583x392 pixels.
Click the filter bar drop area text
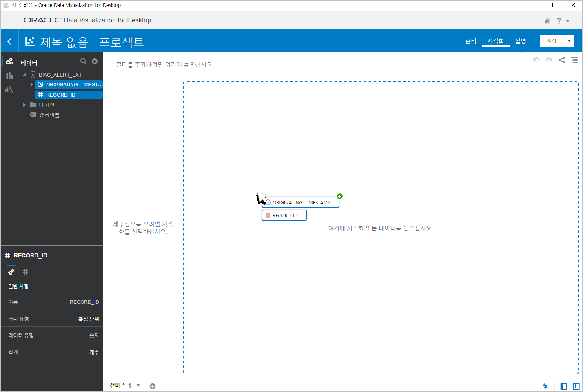click(165, 64)
